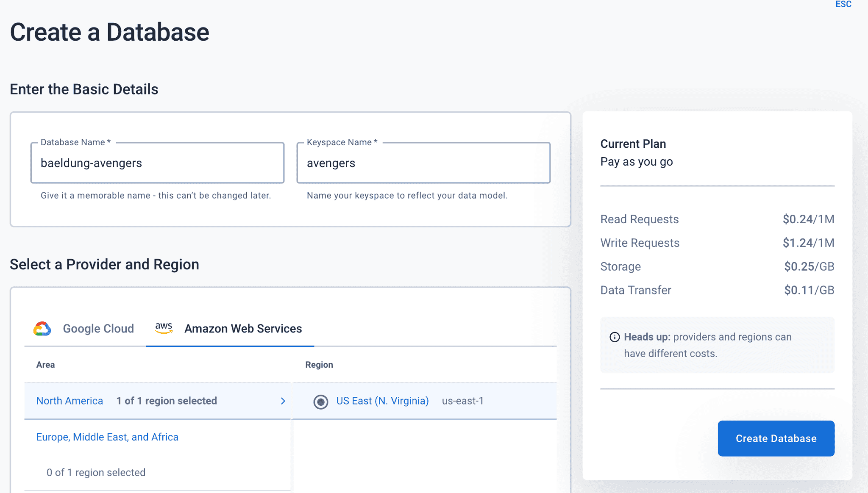This screenshot has width=868, height=493.
Task: Click the '1 of 1 region selected' label
Action: click(167, 401)
